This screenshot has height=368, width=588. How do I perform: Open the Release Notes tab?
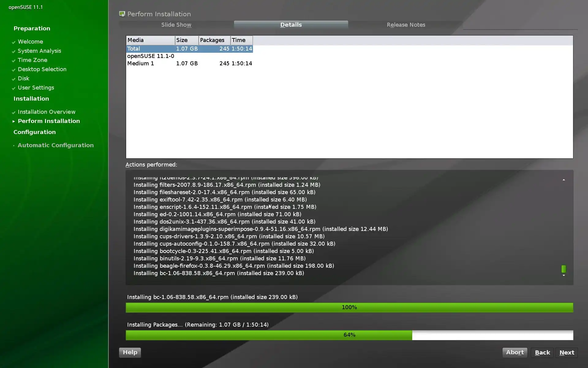[x=406, y=25]
